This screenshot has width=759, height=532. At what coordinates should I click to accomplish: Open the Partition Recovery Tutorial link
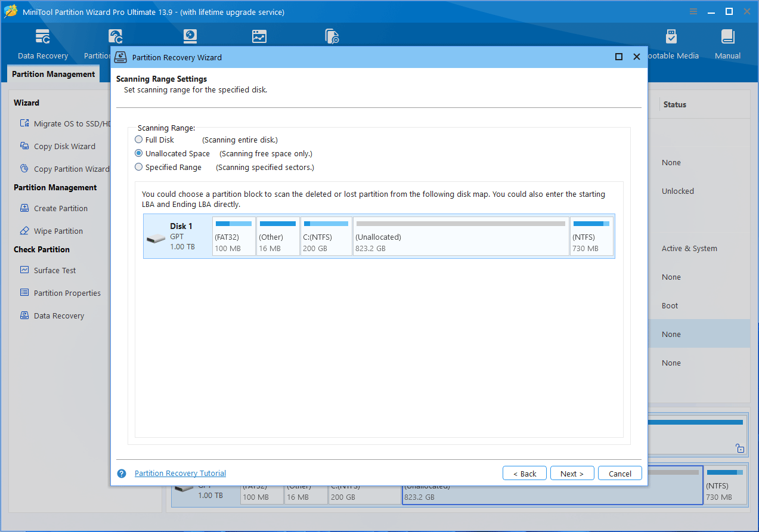click(180, 474)
